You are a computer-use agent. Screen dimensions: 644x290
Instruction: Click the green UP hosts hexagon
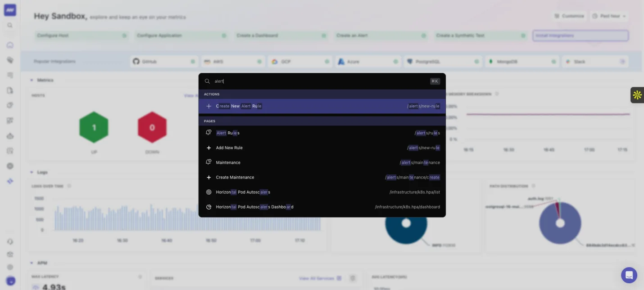[94, 128]
